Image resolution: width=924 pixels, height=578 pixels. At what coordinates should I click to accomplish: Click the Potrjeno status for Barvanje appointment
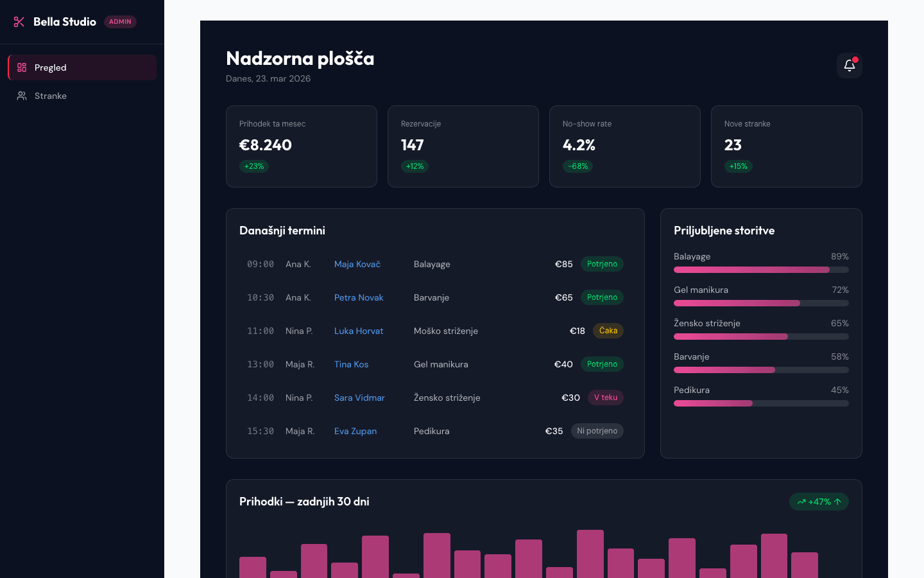(x=602, y=297)
